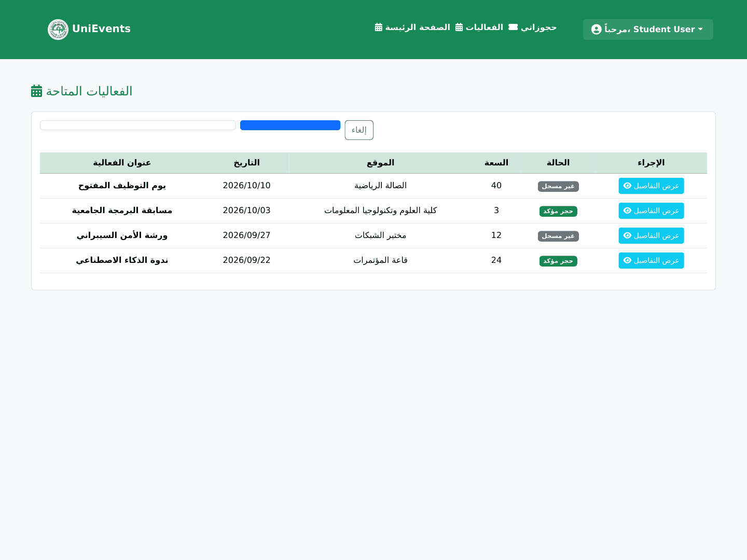Click the date 2026/10/10

[x=247, y=186]
